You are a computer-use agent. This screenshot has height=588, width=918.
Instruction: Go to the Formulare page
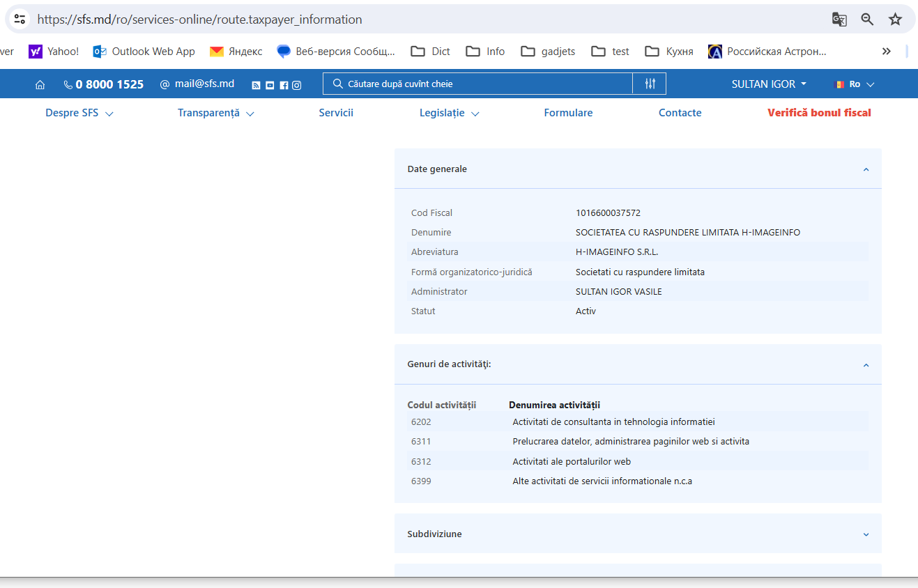(x=568, y=113)
